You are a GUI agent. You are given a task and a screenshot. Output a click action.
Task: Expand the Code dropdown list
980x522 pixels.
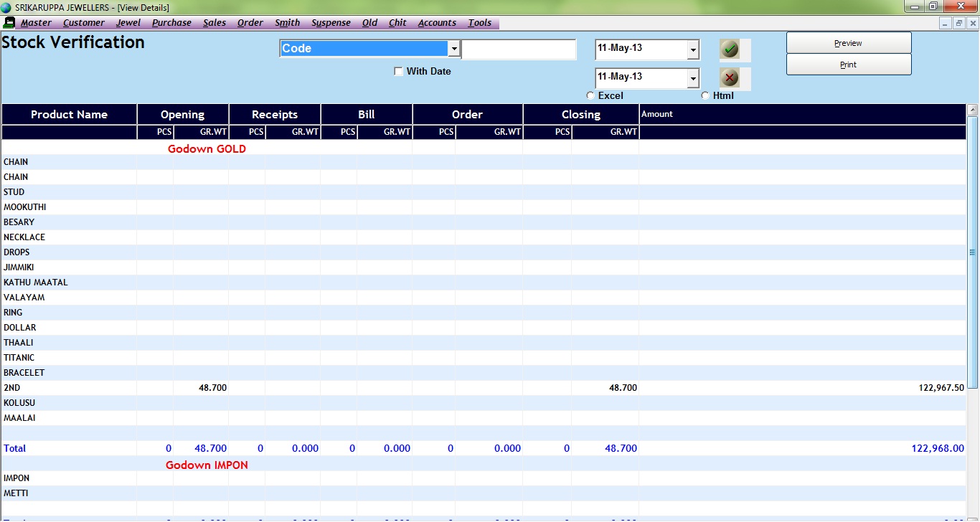pyautogui.click(x=453, y=49)
